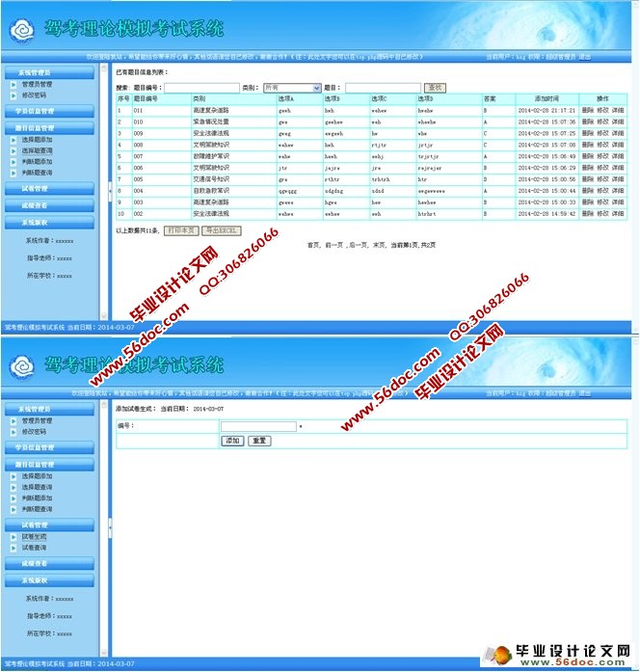Click arrow icon beside 判断题添加 in question list screen
The image size is (640, 672).
coord(13,162)
